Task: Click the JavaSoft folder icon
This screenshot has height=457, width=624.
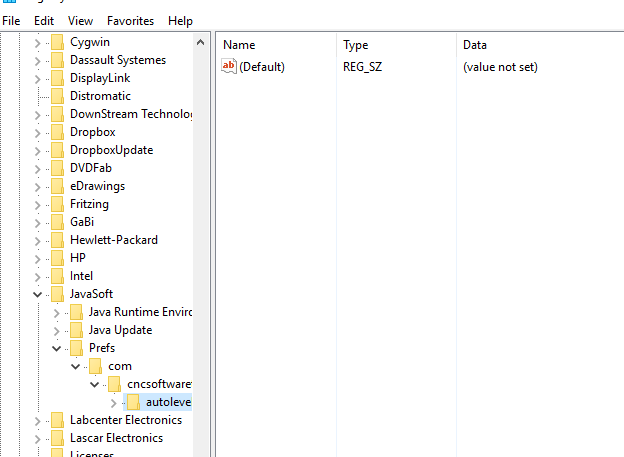Action: coord(56,294)
